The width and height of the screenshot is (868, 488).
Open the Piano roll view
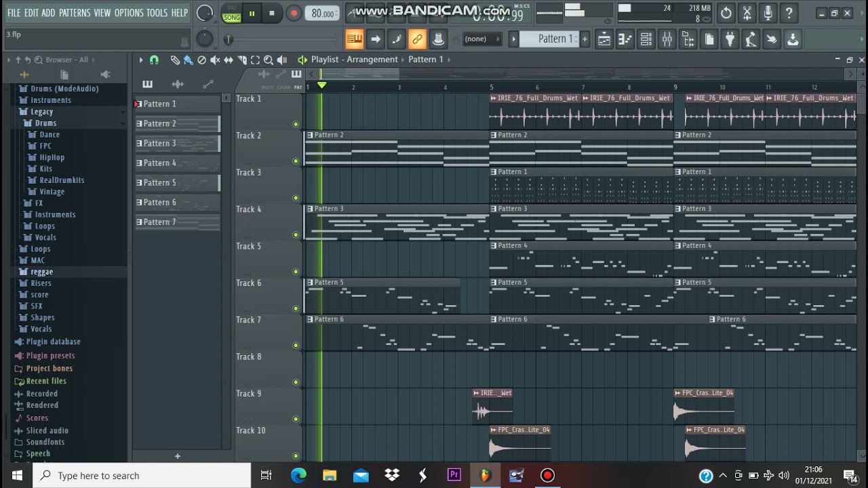pos(625,39)
